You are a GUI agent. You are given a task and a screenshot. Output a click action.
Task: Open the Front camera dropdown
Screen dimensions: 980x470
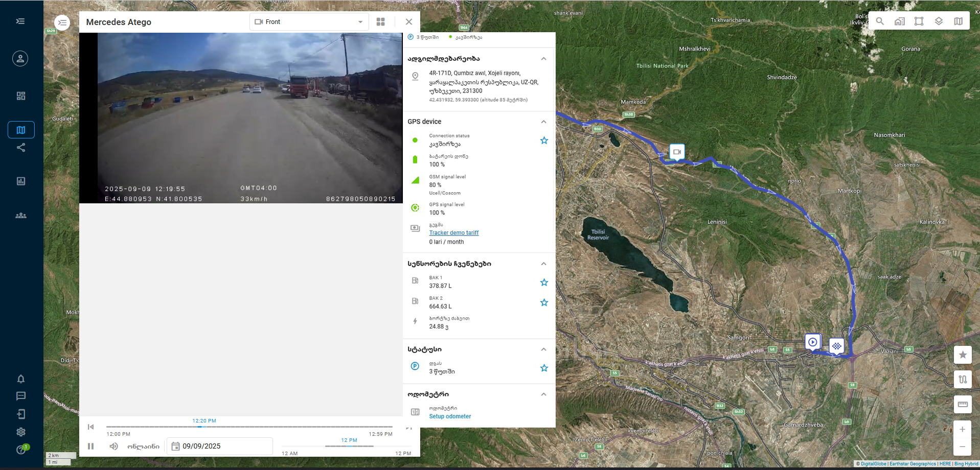point(309,22)
